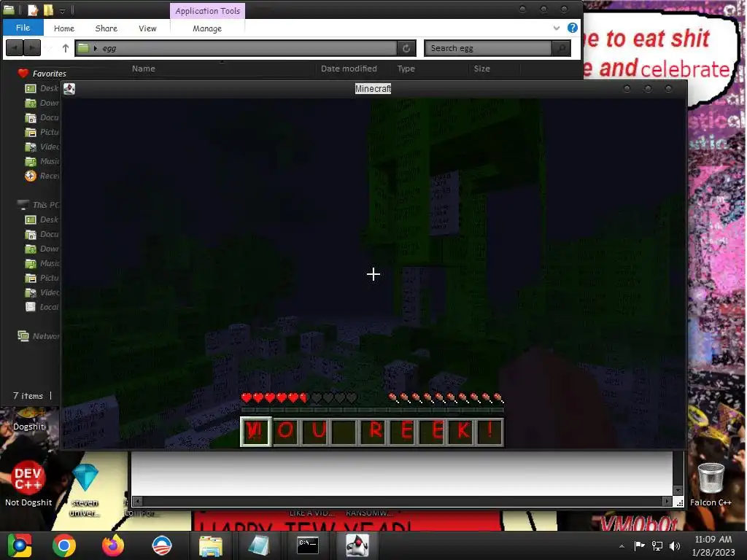Go back in Explorer navigation
This screenshot has width=747, height=560.
pyautogui.click(x=15, y=48)
